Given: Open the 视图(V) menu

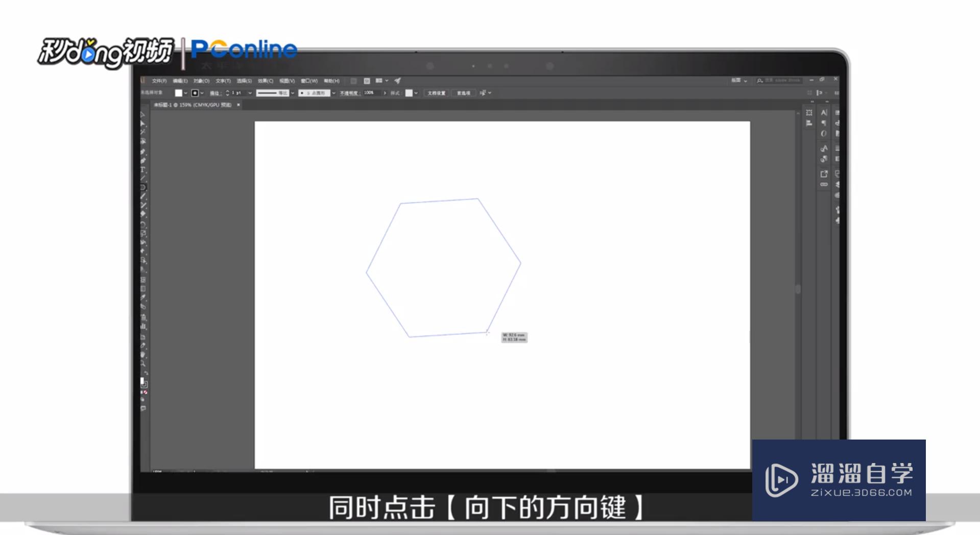Looking at the screenshot, I should tap(287, 81).
